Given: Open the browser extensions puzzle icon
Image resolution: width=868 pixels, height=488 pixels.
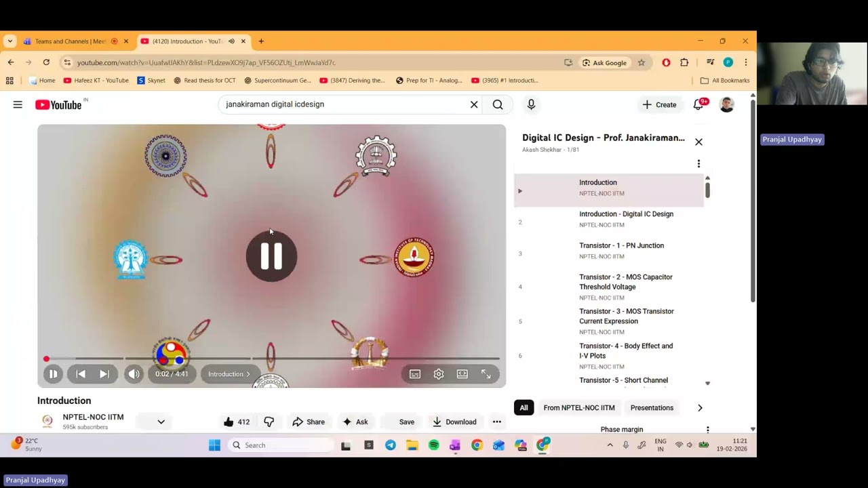Looking at the screenshot, I should point(684,62).
